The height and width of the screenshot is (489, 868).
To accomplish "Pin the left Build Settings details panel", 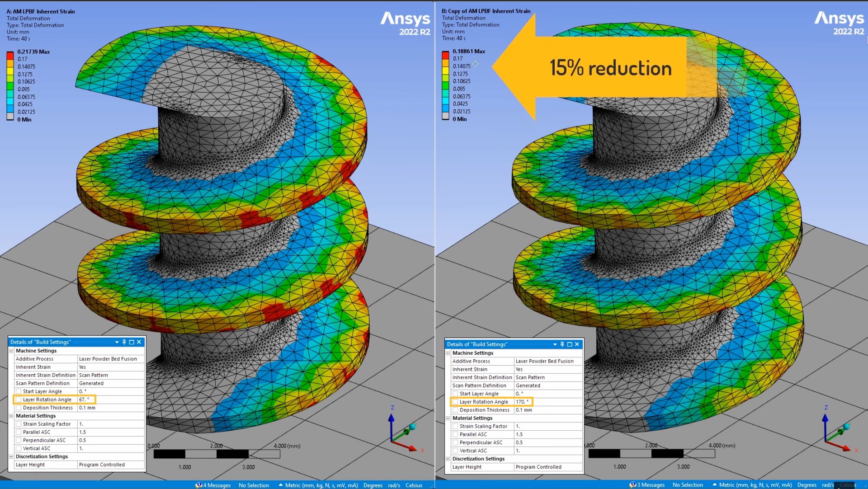I will [x=124, y=342].
